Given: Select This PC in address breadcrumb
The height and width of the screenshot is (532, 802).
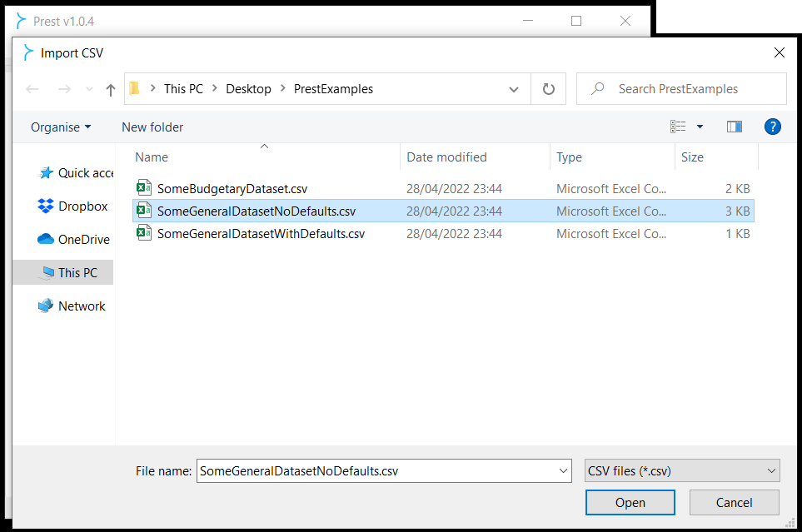Looking at the screenshot, I should click(x=183, y=89).
